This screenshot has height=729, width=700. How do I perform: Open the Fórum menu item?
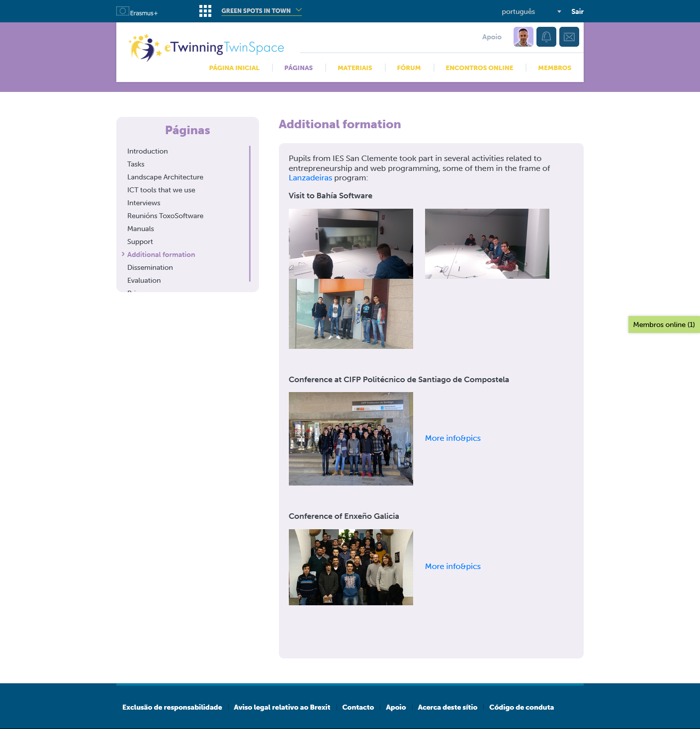(x=409, y=68)
